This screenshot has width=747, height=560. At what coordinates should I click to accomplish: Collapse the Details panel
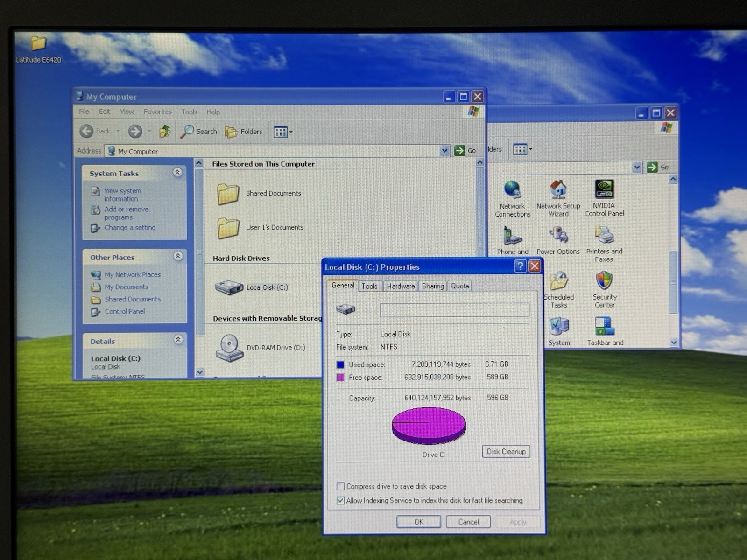pos(178,339)
